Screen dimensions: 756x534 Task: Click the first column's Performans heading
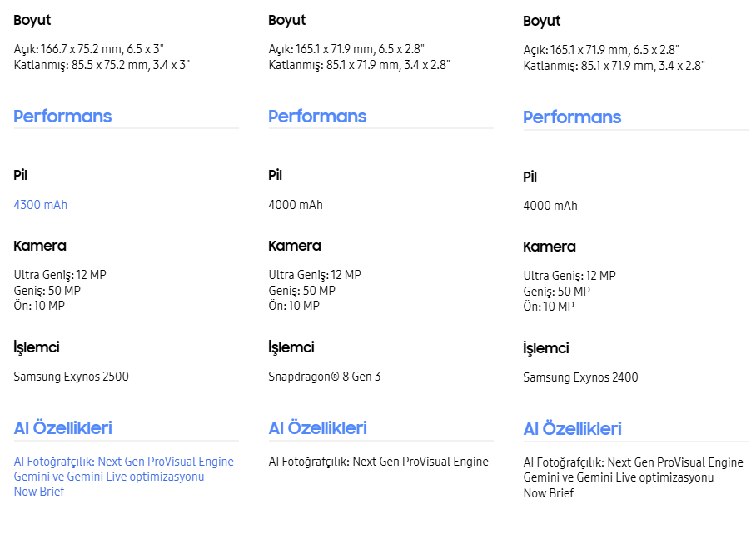coord(62,117)
